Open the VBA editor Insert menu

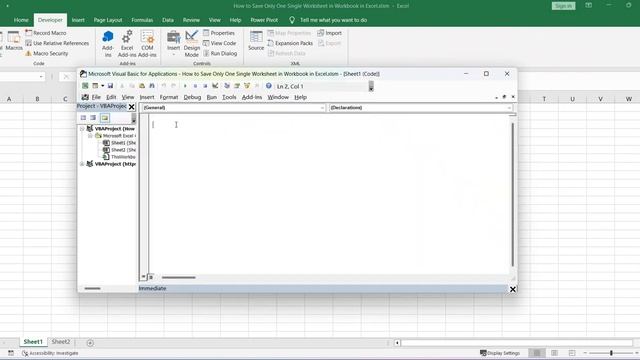(x=147, y=97)
